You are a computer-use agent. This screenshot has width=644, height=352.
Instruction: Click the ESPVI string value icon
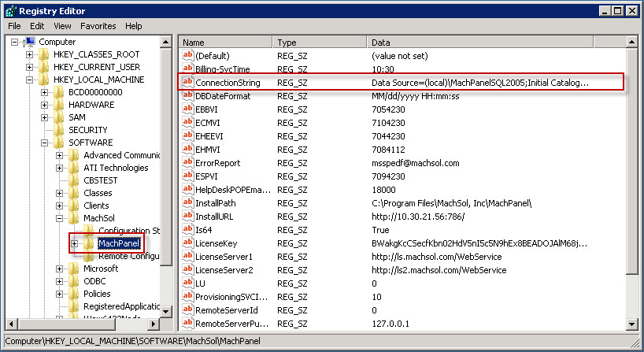(x=187, y=176)
